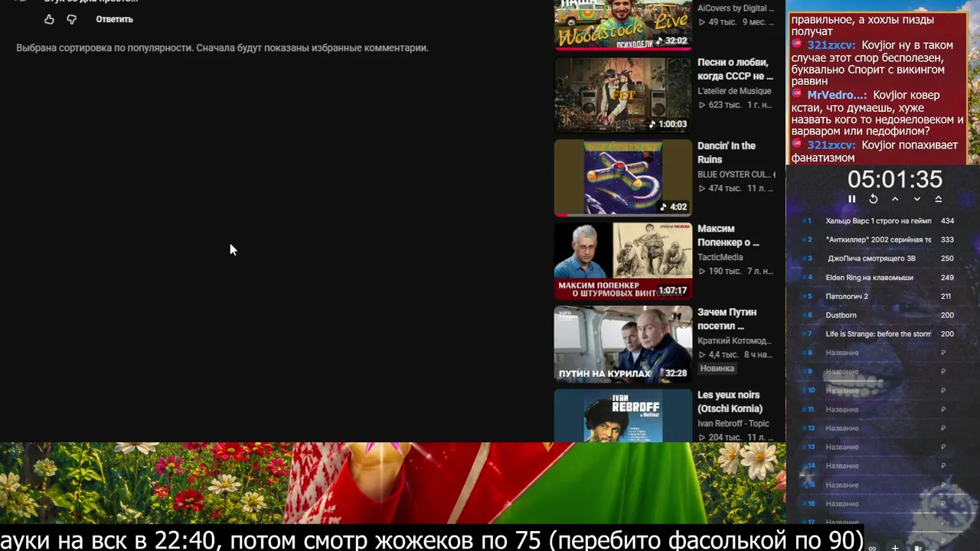Image resolution: width=980 pixels, height=551 pixels.
Task: Open the Ivan Rebroff album thumbnail
Action: [x=622, y=416]
